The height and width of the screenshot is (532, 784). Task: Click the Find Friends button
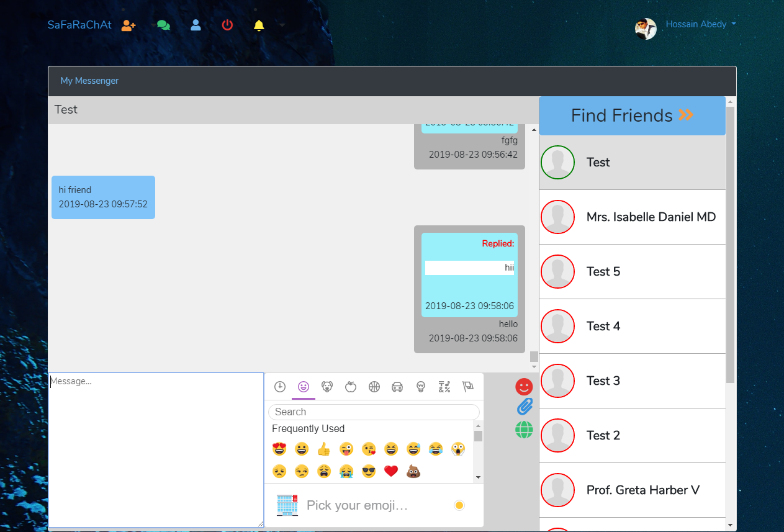633,115
